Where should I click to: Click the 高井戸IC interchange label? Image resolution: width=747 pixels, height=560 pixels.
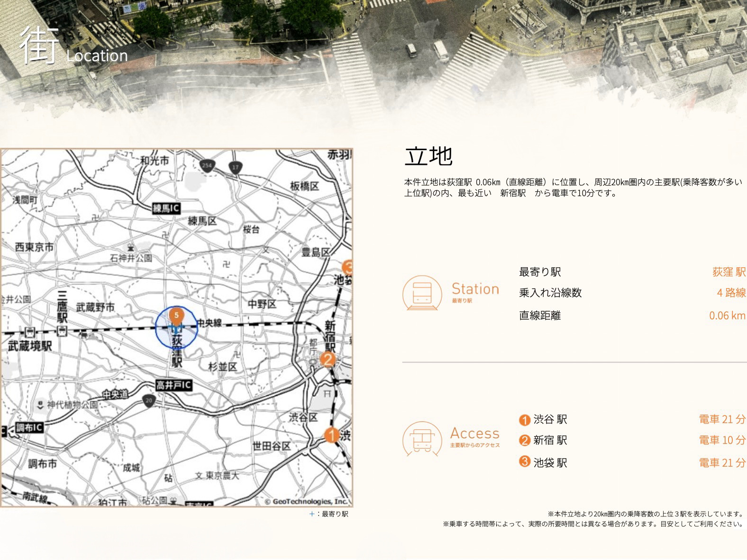coord(174,385)
